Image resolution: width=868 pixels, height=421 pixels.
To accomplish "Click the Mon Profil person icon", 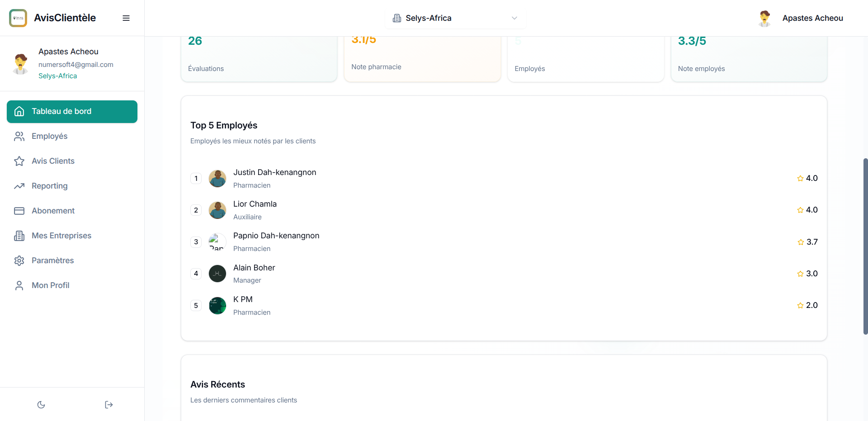I will tap(19, 285).
